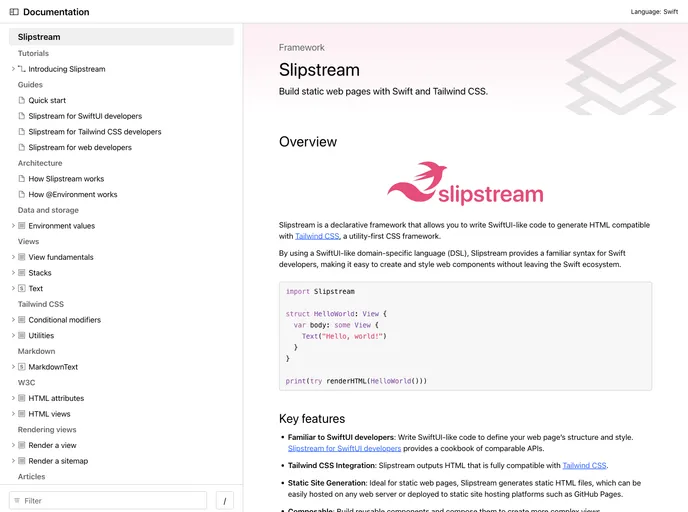Expand the Stacks section
The image size is (688, 512).
click(13, 273)
